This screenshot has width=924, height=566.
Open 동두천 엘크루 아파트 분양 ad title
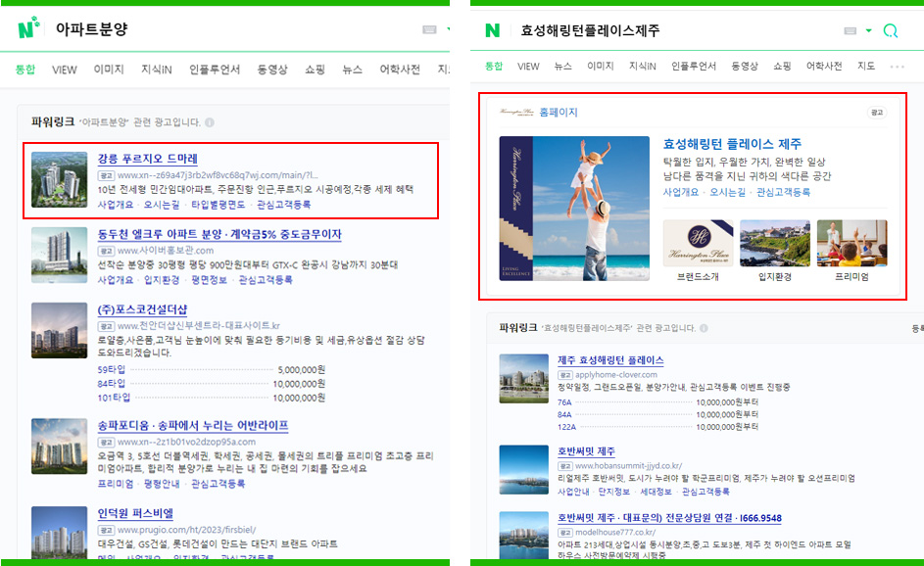[x=219, y=234]
